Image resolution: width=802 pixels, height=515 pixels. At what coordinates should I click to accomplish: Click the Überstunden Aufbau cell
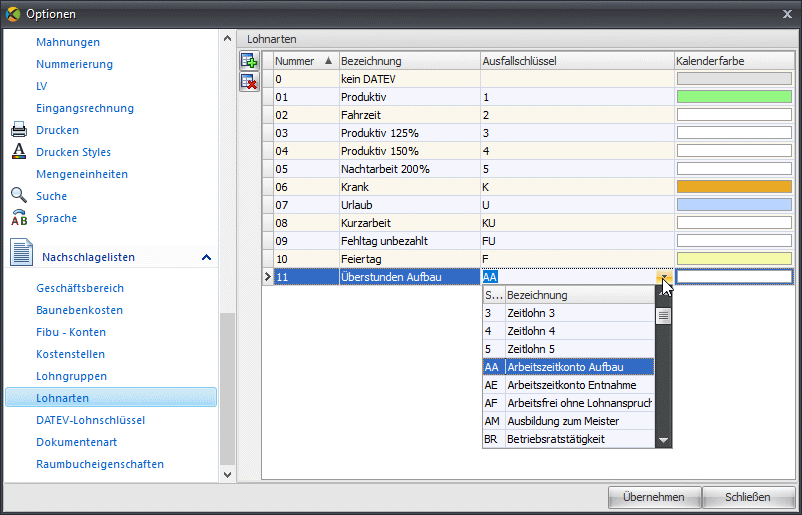point(410,277)
